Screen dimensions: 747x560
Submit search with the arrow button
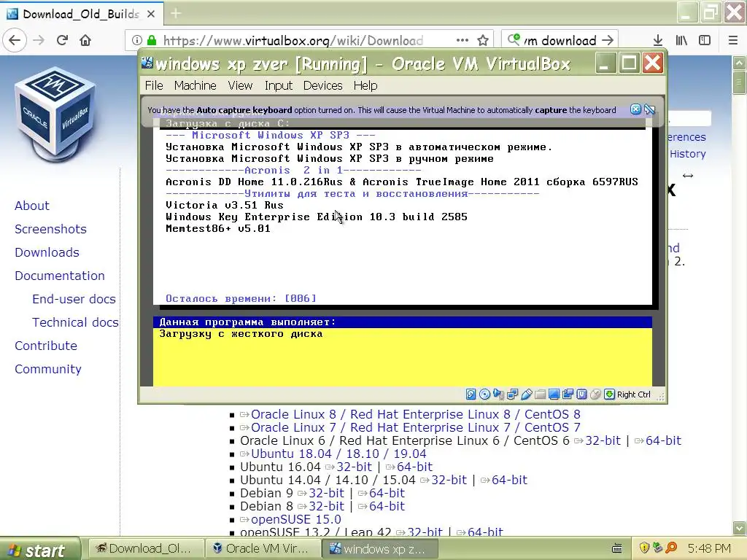coord(608,40)
